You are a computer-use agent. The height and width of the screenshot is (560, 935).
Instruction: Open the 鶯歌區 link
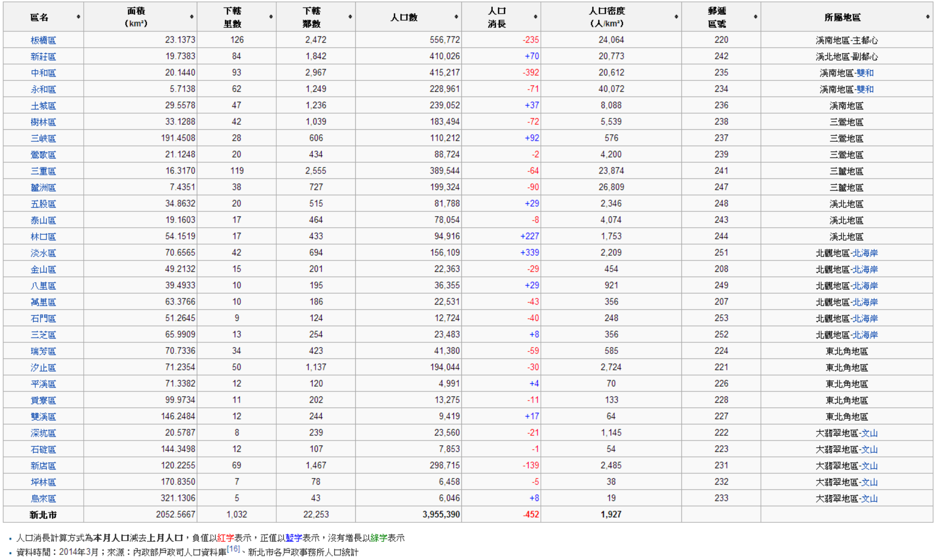pyautogui.click(x=43, y=155)
